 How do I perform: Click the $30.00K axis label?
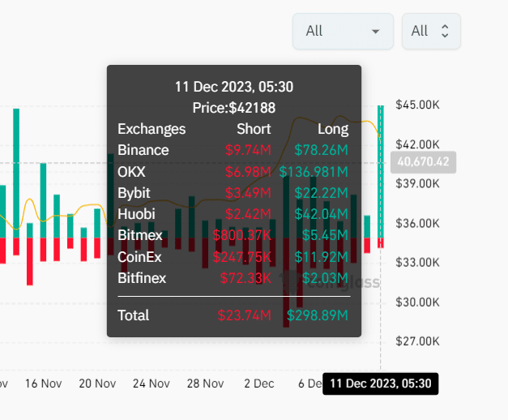[417, 302]
